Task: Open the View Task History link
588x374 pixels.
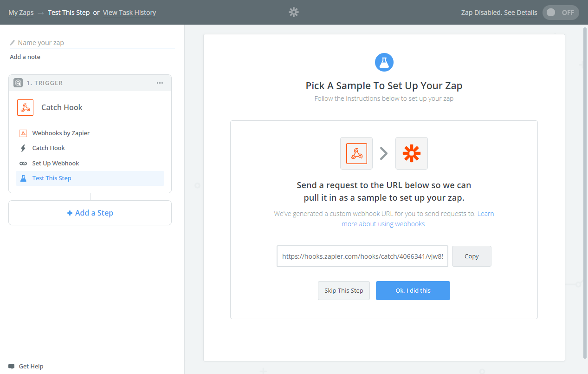Action: tap(129, 13)
